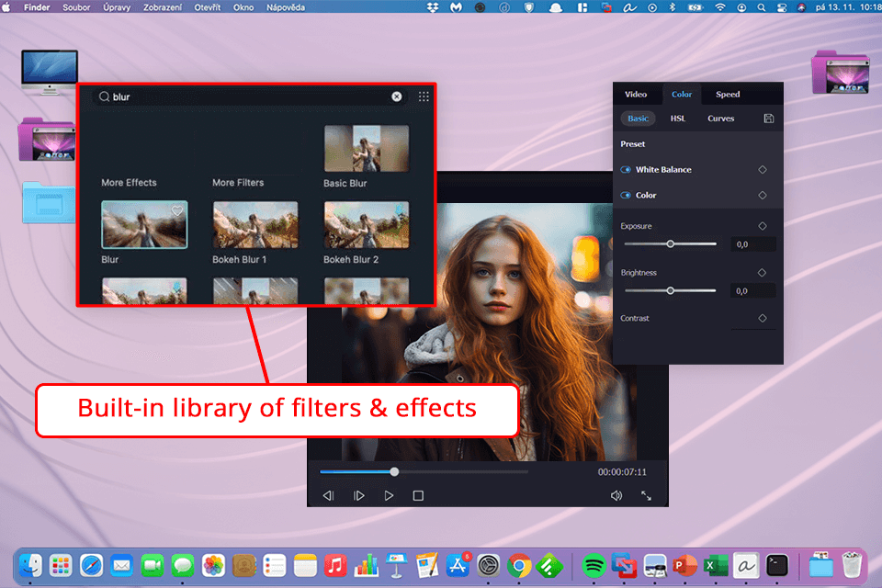Viewport: 882px width, 588px height.
Task: Select the Basic Blur effect thumbnail
Action: (x=367, y=149)
